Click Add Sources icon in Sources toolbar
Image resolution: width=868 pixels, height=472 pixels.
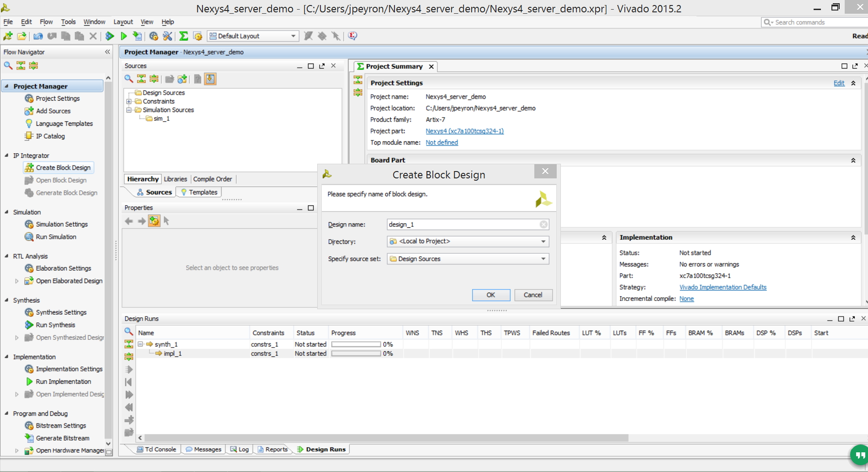[x=182, y=79]
